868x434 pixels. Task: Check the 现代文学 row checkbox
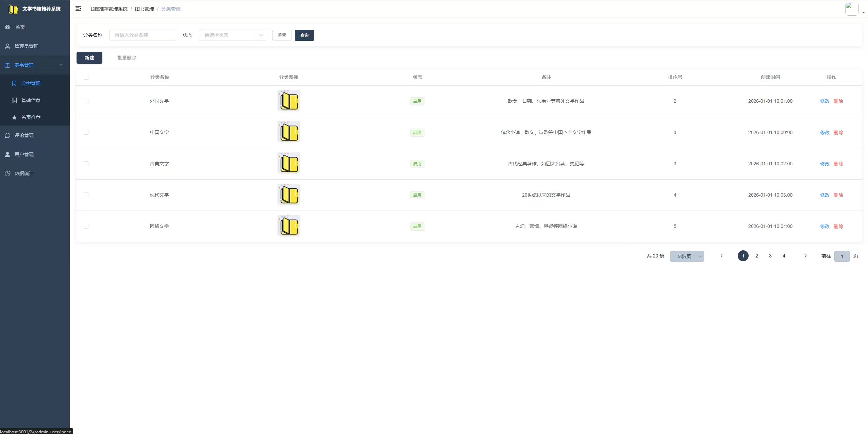pos(86,195)
